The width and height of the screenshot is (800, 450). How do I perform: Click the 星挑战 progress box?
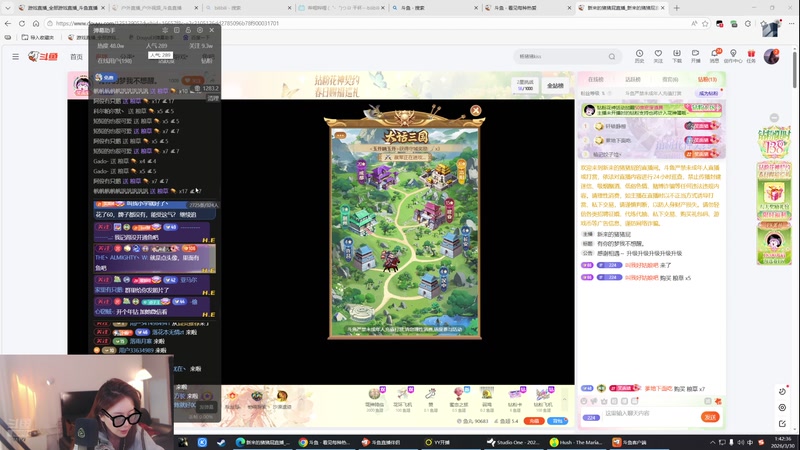point(525,85)
